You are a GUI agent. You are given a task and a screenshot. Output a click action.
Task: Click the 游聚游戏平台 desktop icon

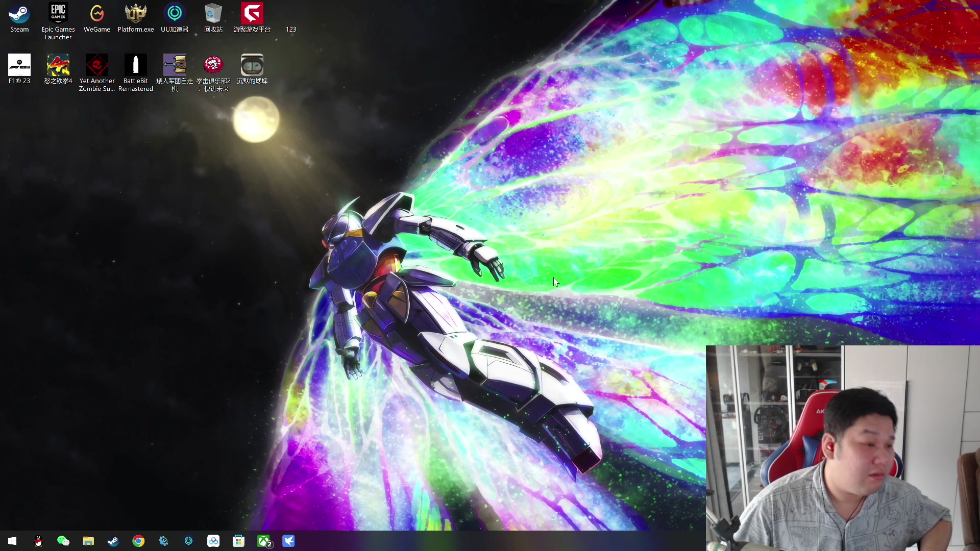[252, 18]
